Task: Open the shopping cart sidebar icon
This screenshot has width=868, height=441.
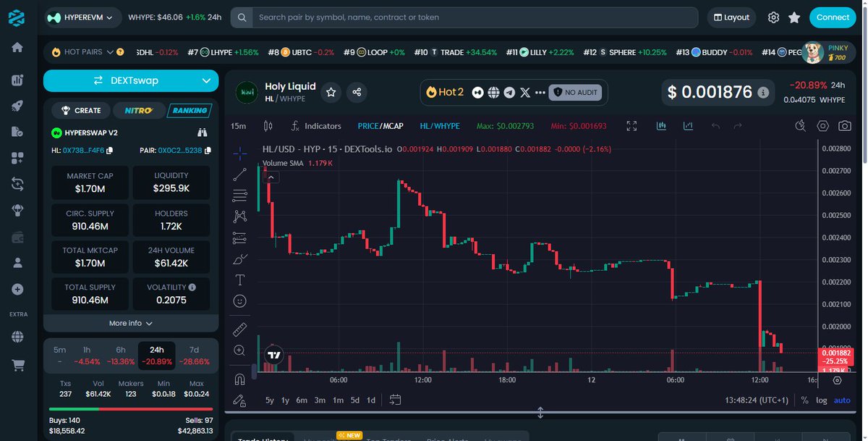Action: 17,366
